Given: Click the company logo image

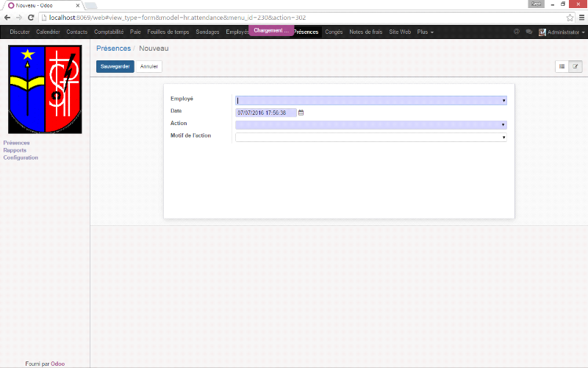Looking at the screenshot, I should pyautogui.click(x=45, y=89).
